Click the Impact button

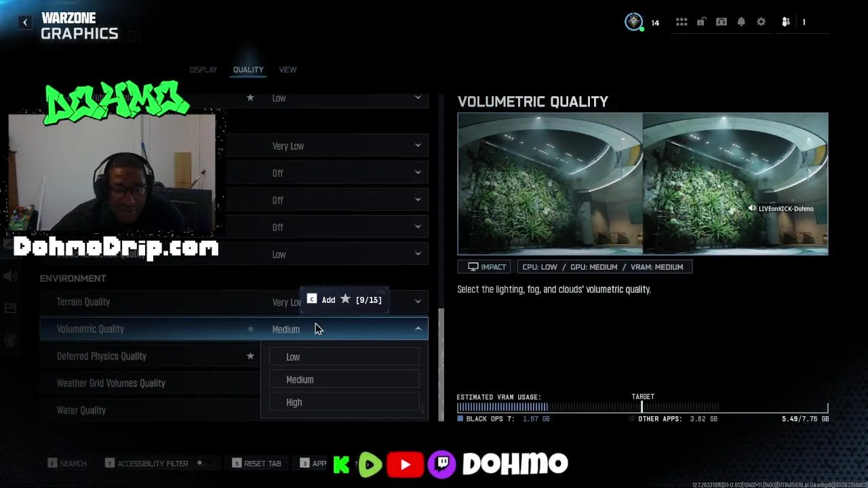(x=485, y=267)
